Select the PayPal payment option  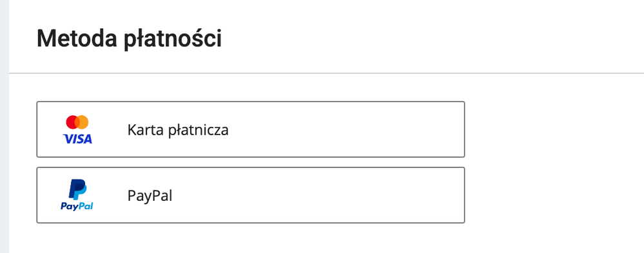pyautogui.click(x=251, y=195)
